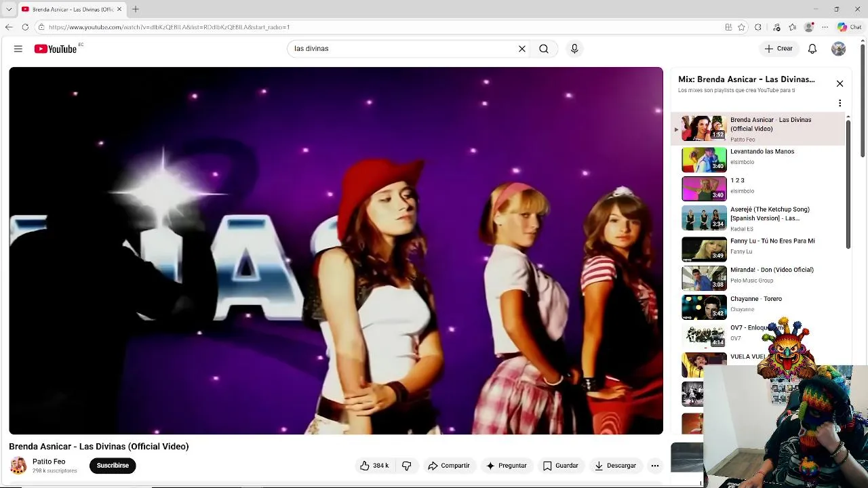Image resolution: width=868 pixels, height=488 pixels.
Task: Click Pelo Music Group channel name
Action: click(x=751, y=281)
